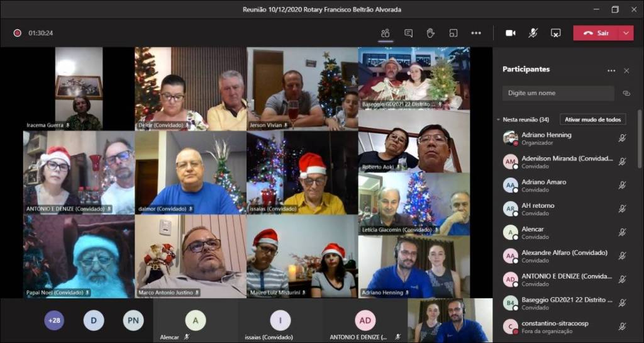Viewport: 644px width, 343px height.
Task: Toggle the microphone mute button
Action: tap(533, 33)
